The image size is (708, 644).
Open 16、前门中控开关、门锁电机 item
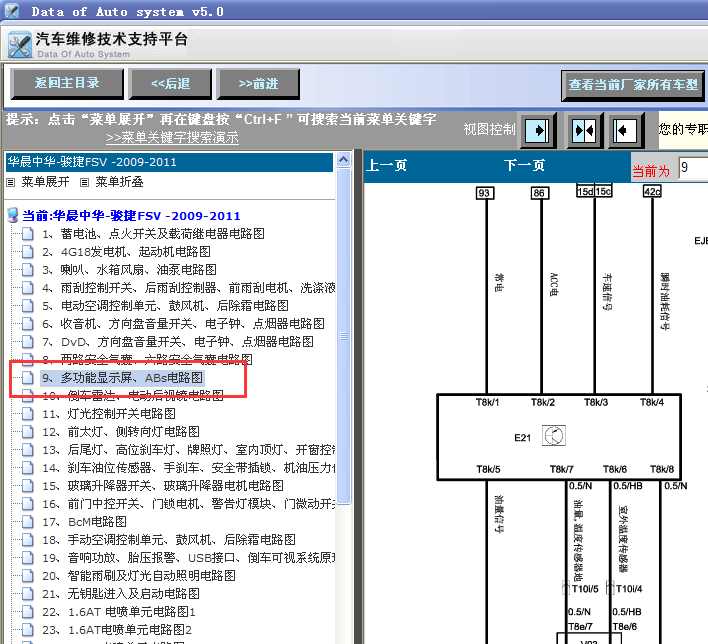click(189, 504)
